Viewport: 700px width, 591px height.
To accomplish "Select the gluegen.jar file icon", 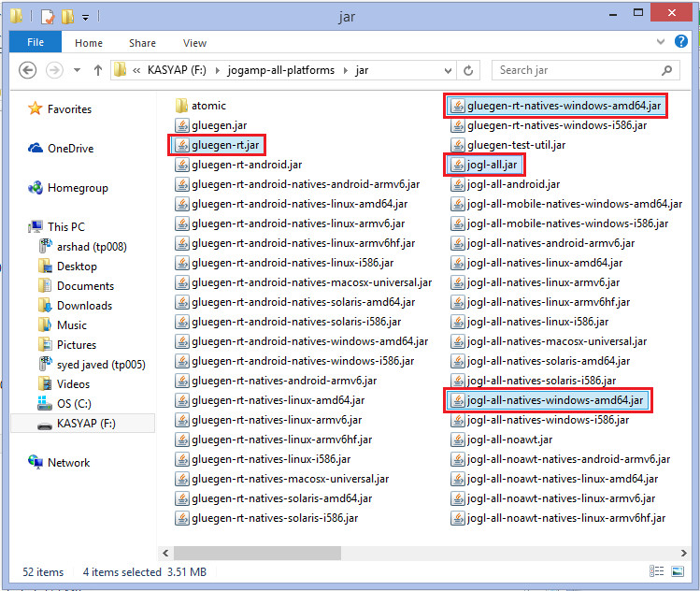I will click(x=182, y=125).
